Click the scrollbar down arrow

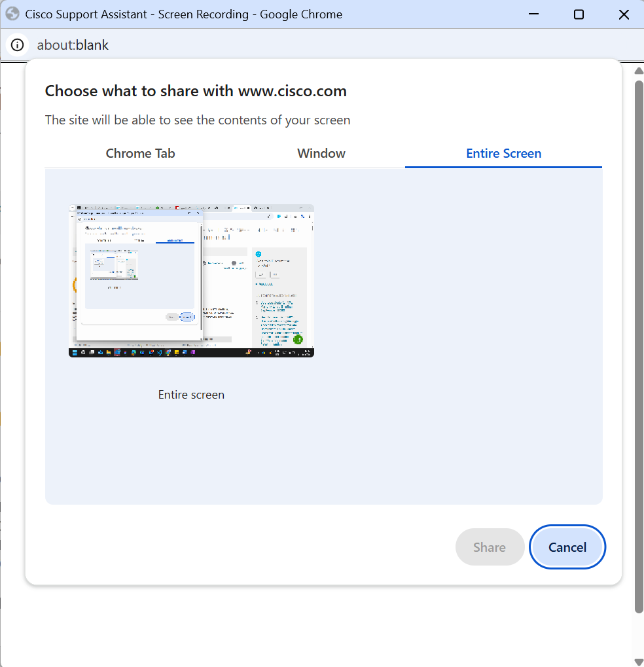click(639, 662)
